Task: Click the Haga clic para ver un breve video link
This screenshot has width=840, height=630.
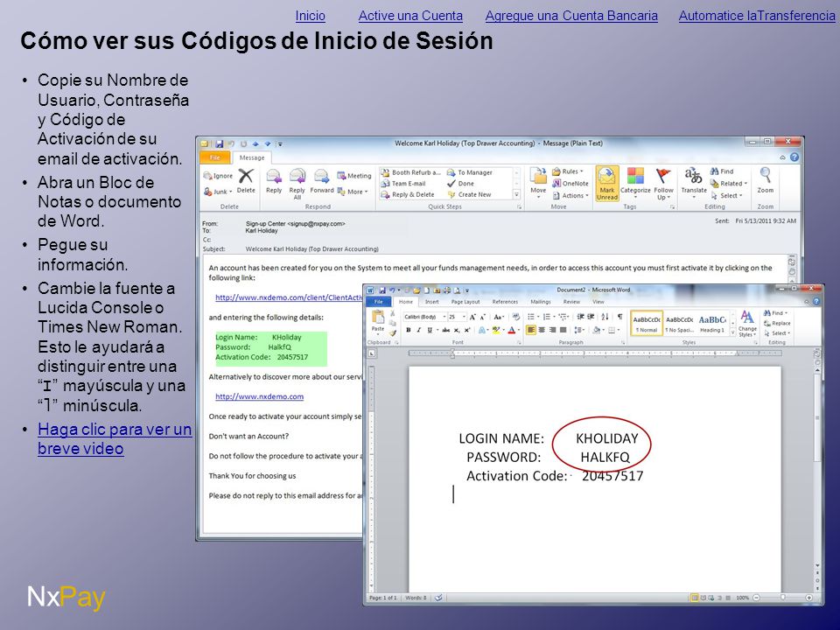Action: point(115,438)
